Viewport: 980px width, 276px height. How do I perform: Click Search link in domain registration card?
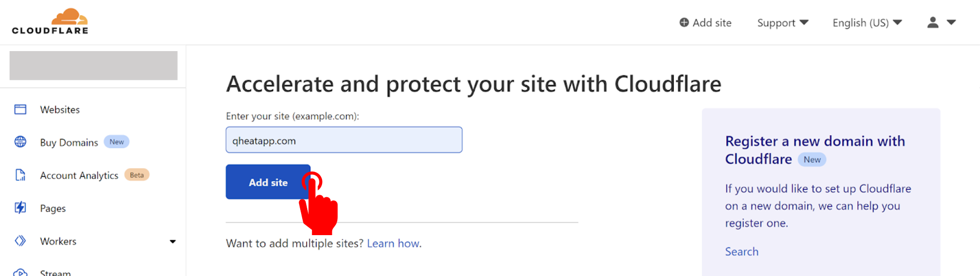(742, 251)
